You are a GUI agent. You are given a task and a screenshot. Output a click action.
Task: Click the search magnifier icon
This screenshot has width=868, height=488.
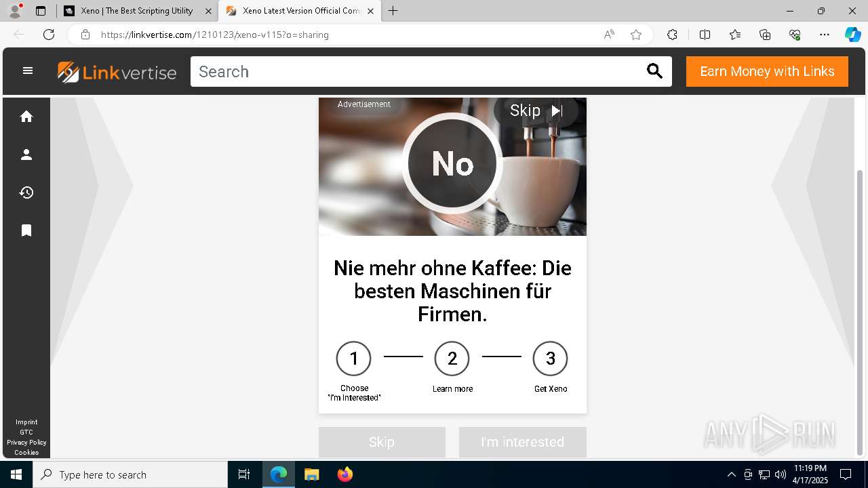point(654,71)
